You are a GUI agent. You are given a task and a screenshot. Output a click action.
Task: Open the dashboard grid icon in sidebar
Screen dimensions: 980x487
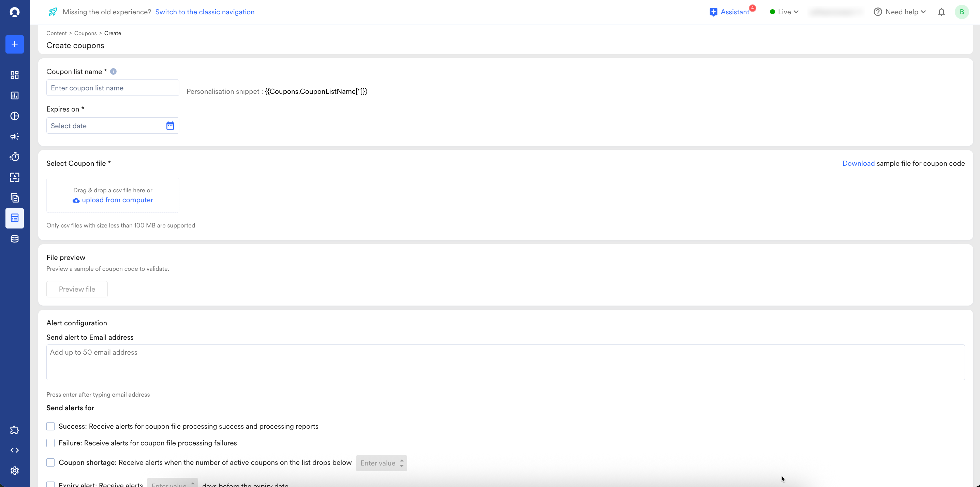14,75
